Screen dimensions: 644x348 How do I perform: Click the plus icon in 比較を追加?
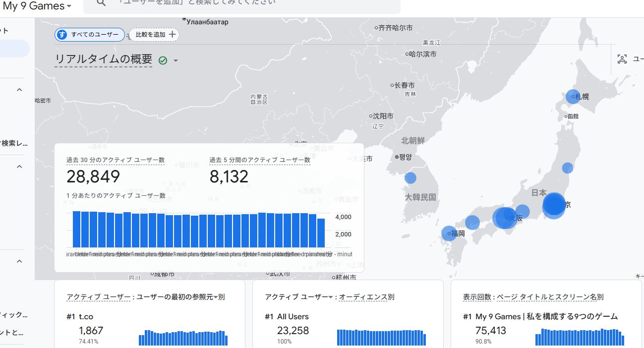pos(172,35)
